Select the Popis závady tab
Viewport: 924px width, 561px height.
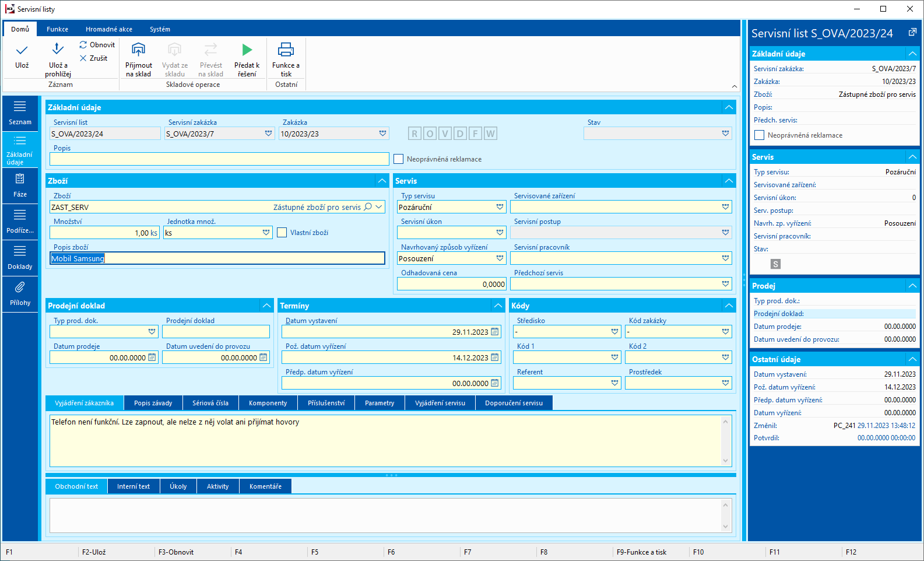tap(153, 403)
